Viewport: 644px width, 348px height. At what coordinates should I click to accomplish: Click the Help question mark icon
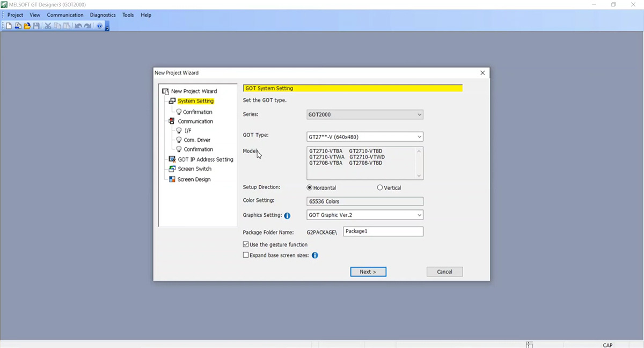tap(99, 26)
